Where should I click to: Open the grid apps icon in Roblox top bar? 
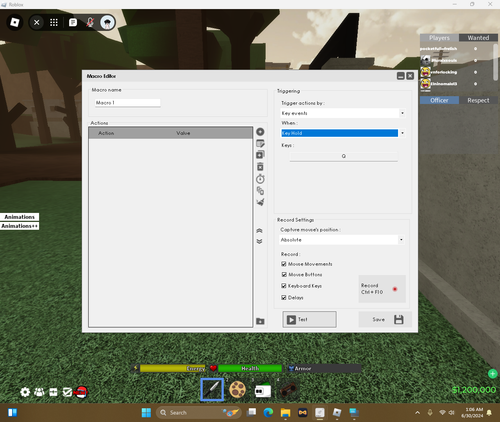pyautogui.click(x=54, y=22)
